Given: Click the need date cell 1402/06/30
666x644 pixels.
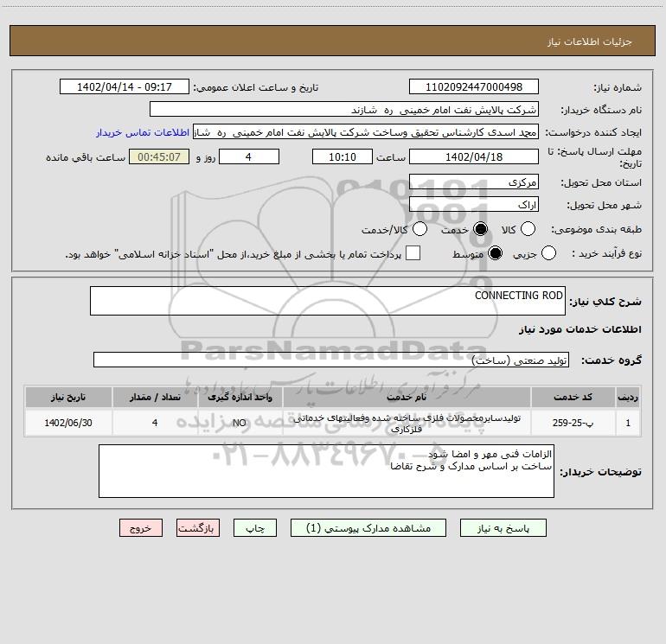Looking at the screenshot, I should (68, 423).
